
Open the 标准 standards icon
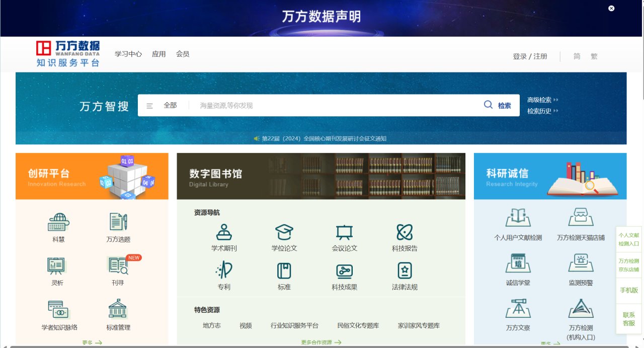[x=284, y=271]
